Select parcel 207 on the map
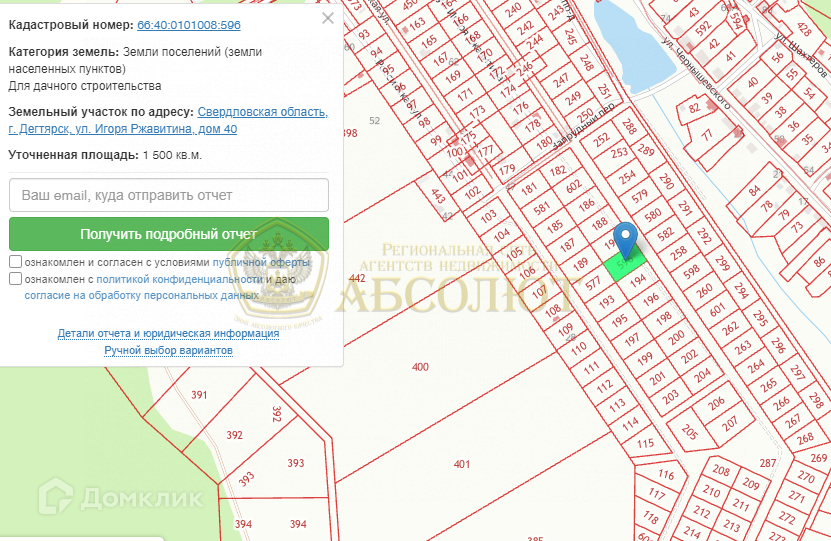The width and height of the screenshot is (831, 541). 730,423
